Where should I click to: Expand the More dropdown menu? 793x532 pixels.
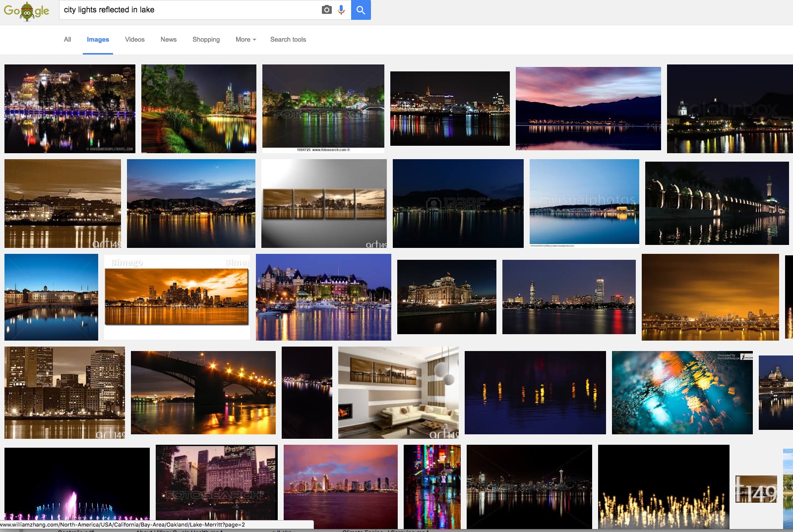tap(245, 40)
